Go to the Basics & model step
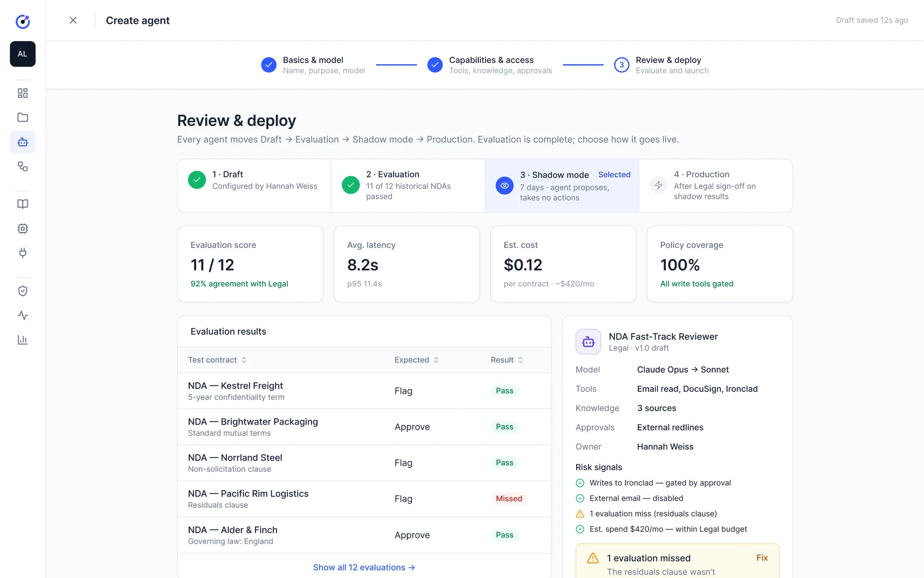The width and height of the screenshot is (924, 578). point(313,65)
